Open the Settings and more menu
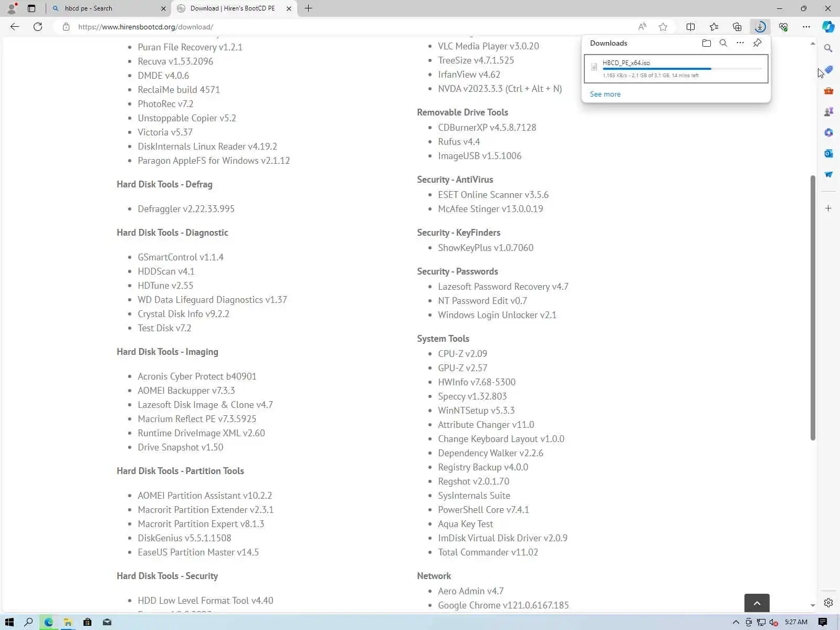The width and height of the screenshot is (840, 630). [x=806, y=27]
